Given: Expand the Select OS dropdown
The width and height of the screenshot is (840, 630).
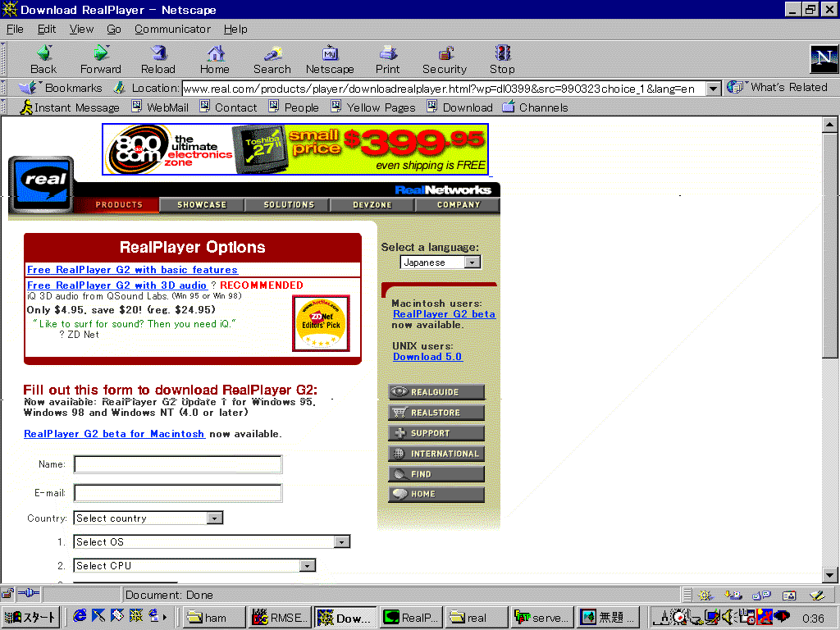Looking at the screenshot, I should coord(212,541).
